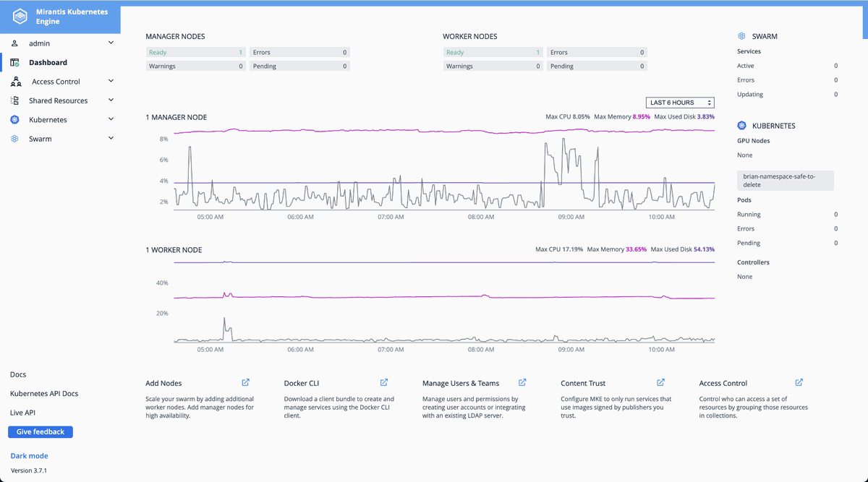Open external link icon next to Docker CLI

point(384,383)
